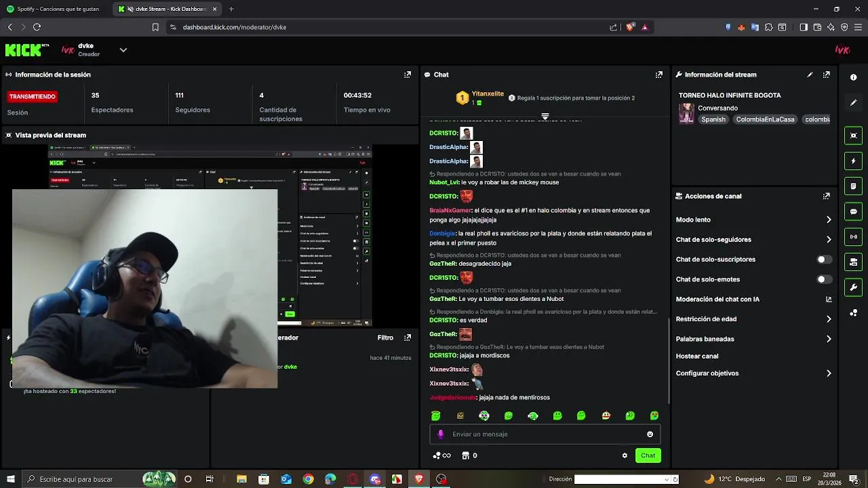
Task: Edit stream info with pencil in panel header
Action: click(810, 75)
